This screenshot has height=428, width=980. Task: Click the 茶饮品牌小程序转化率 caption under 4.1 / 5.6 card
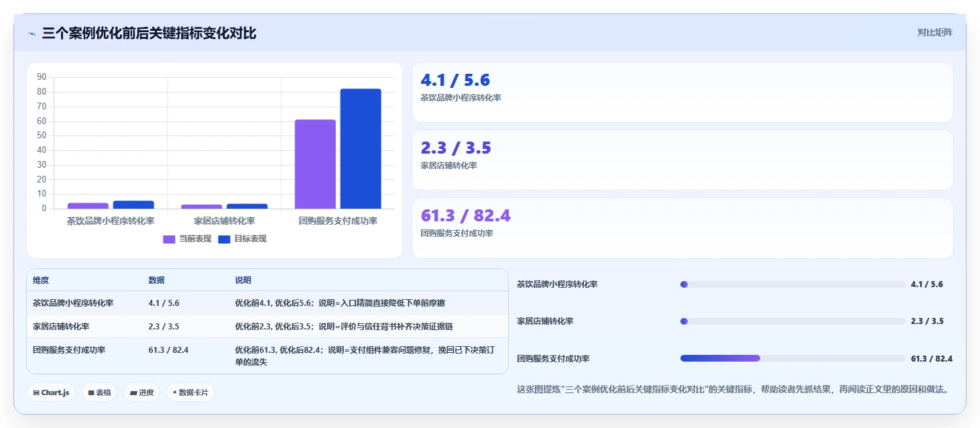tap(461, 98)
